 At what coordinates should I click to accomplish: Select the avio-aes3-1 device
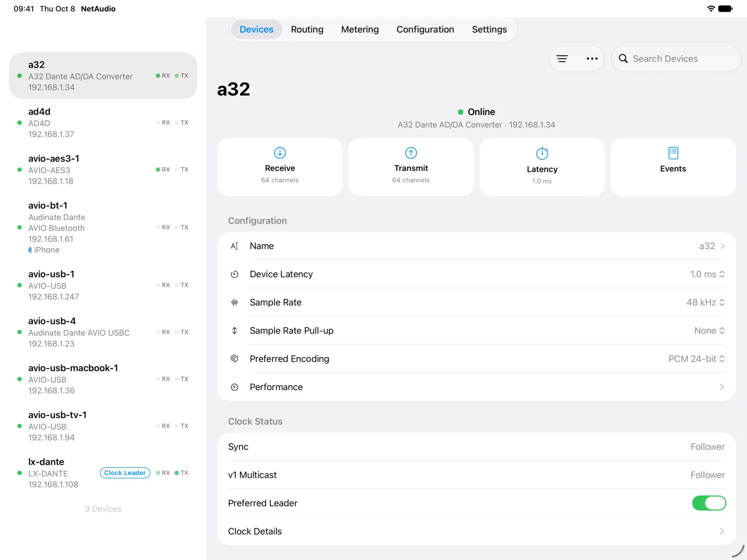(x=103, y=170)
